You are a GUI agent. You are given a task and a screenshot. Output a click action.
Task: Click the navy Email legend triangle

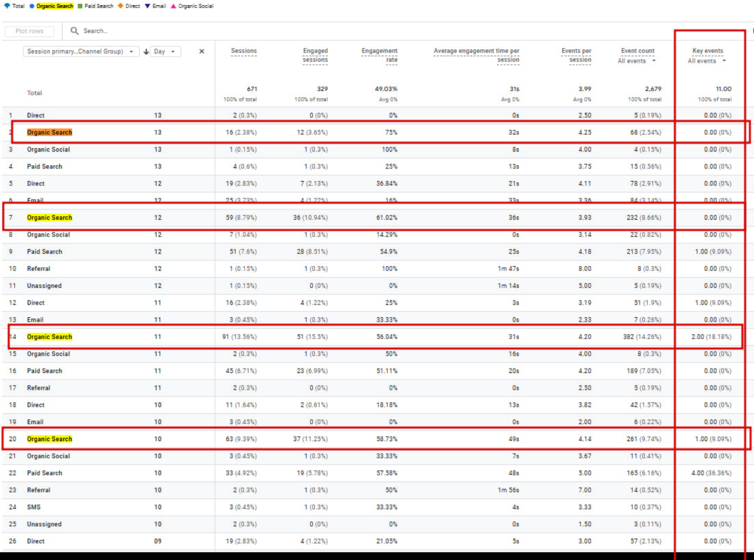coord(147,6)
